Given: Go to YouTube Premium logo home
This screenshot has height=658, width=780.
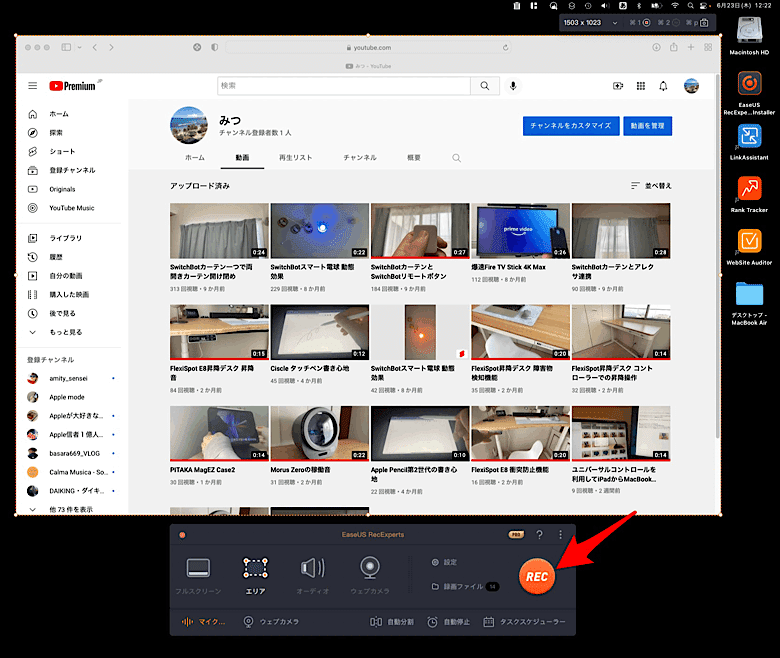Looking at the screenshot, I should pos(73,86).
